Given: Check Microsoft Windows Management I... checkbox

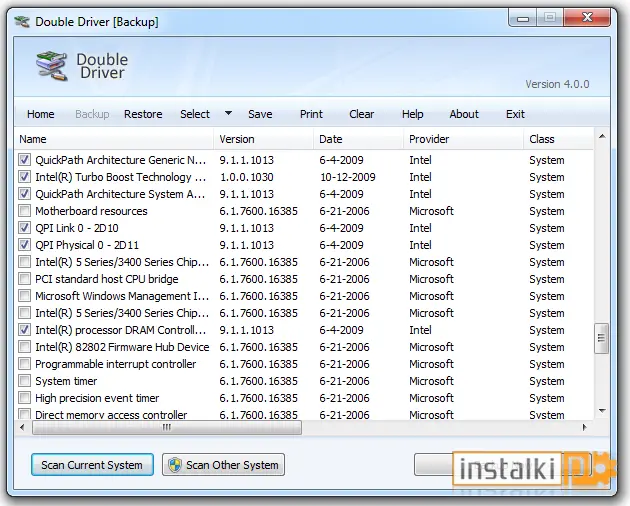Looking at the screenshot, I should [x=24, y=296].
